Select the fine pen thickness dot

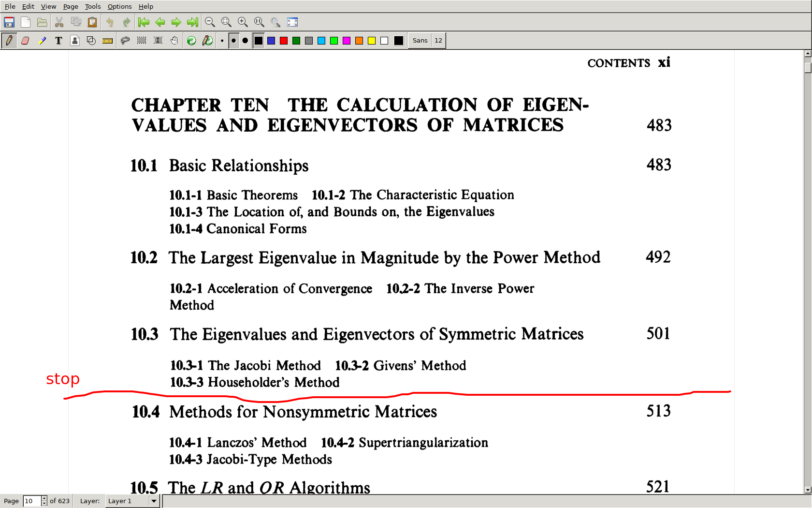222,41
